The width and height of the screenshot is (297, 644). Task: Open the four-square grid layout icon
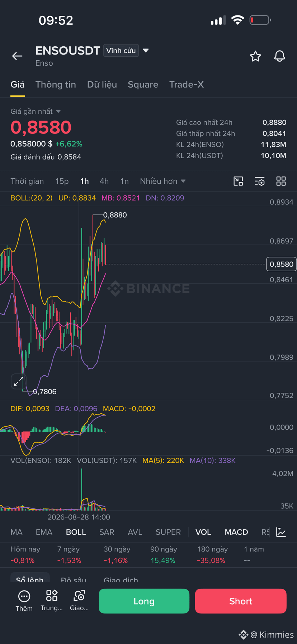[x=281, y=181]
